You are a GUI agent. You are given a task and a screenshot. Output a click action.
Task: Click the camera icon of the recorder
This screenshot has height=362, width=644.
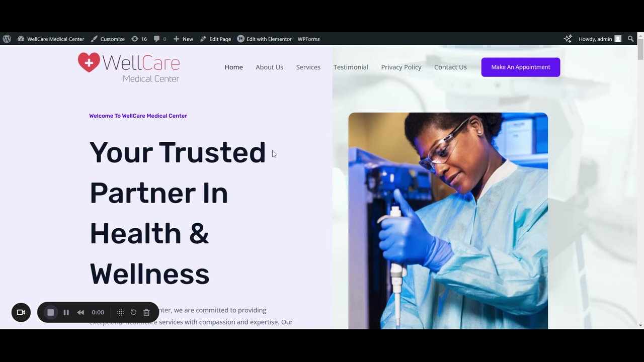(x=21, y=312)
